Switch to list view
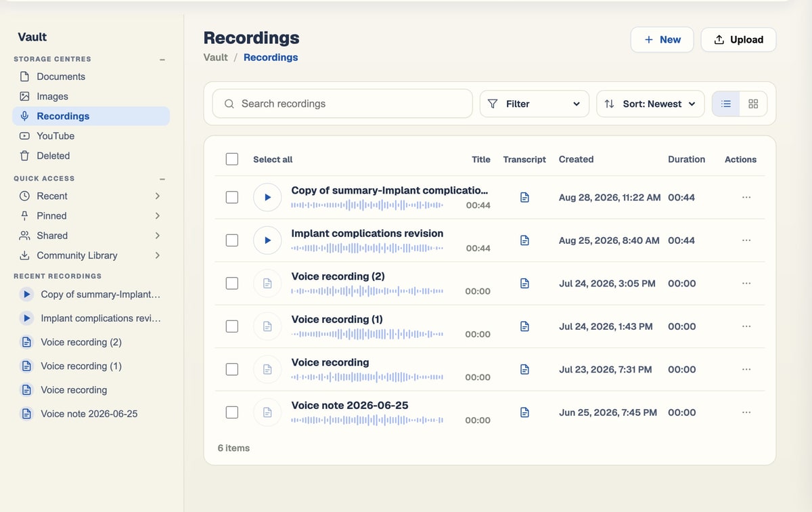The width and height of the screenshot is (812, 512). 726,104
